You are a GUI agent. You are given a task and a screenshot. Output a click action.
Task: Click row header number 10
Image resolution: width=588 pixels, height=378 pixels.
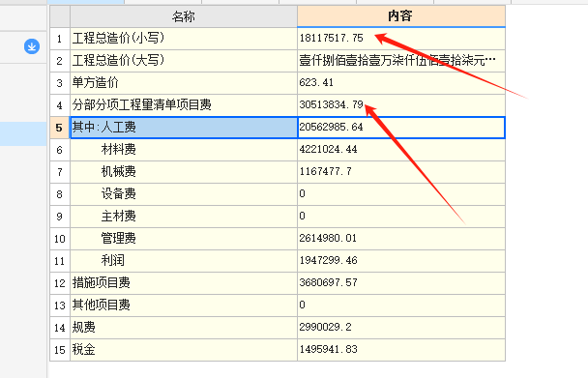pos(60,239)
